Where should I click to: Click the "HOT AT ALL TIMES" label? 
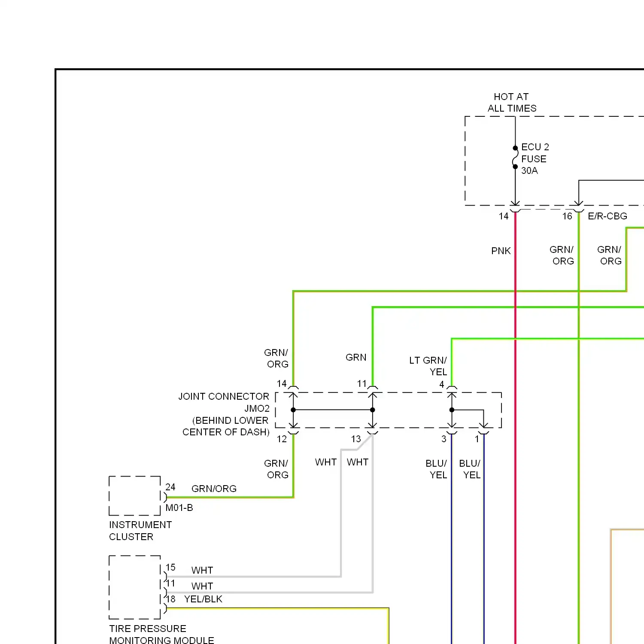(x=512, y=103)
